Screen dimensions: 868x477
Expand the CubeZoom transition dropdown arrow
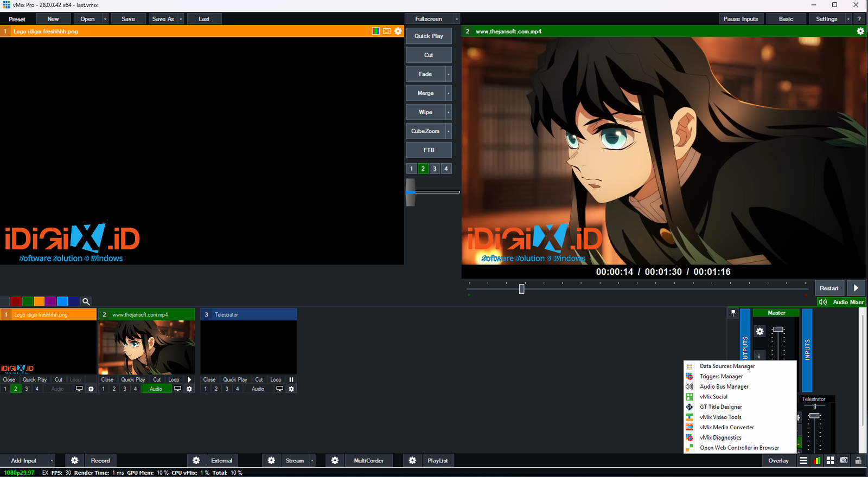tap(449, 131)
